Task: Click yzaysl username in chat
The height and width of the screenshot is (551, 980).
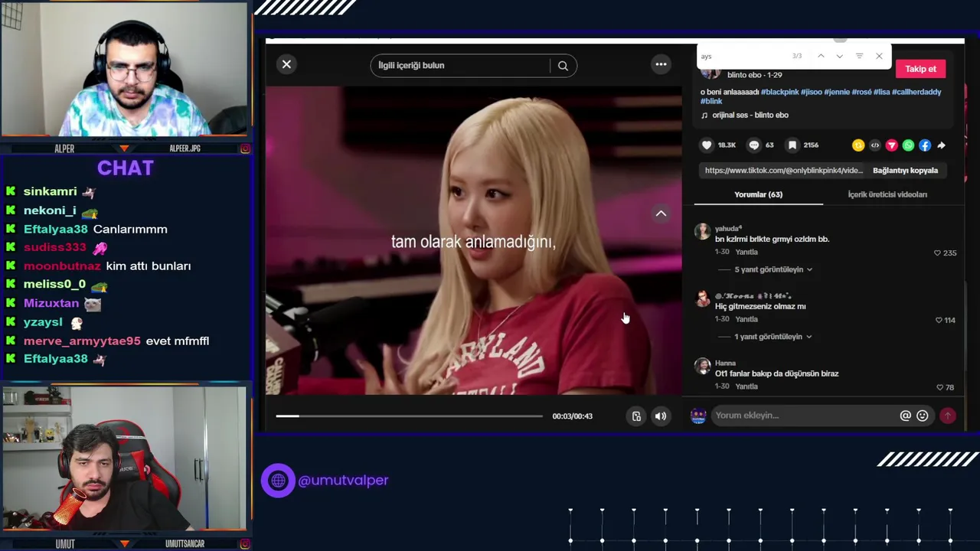Action: (43, 322)
